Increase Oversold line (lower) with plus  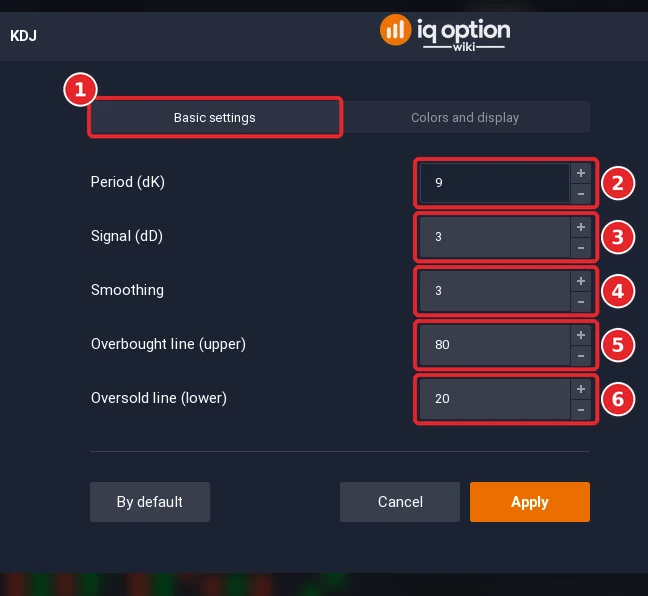581,389
